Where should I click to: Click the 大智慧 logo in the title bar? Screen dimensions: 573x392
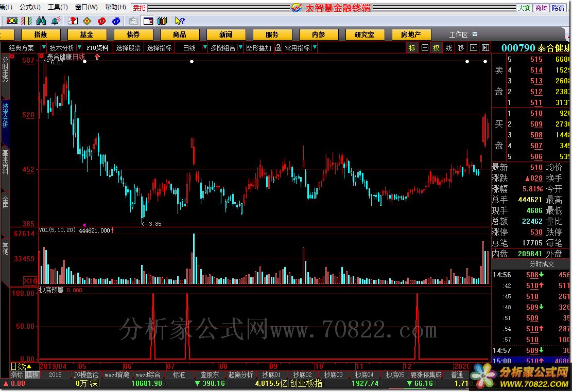coord(297,8)
